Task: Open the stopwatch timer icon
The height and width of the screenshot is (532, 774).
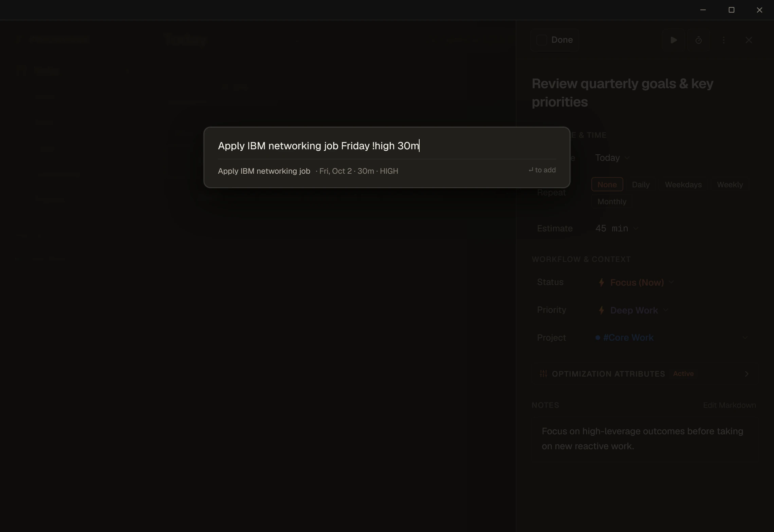Action: pyautogui.click(x=698, y=40)
